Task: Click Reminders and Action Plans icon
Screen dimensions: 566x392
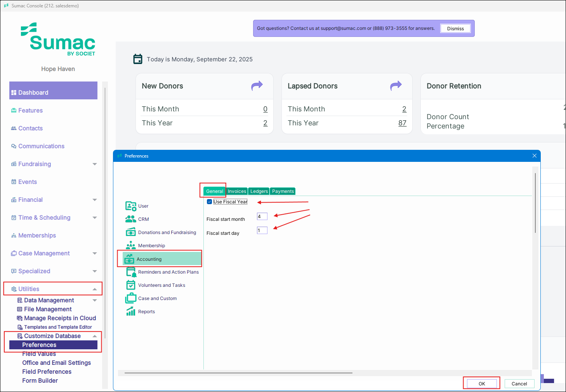Action: pyautogui.click(x=131, y=272)
